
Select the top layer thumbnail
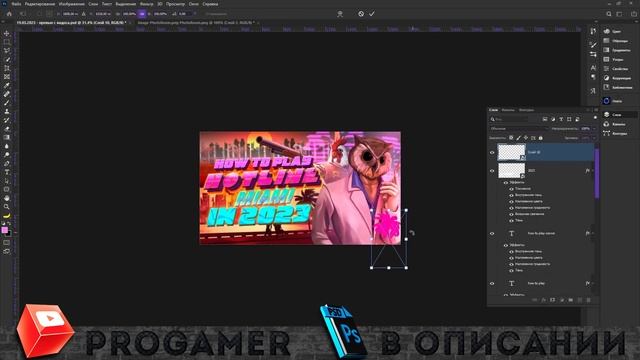pyautogui.click(x=511, y=152)
